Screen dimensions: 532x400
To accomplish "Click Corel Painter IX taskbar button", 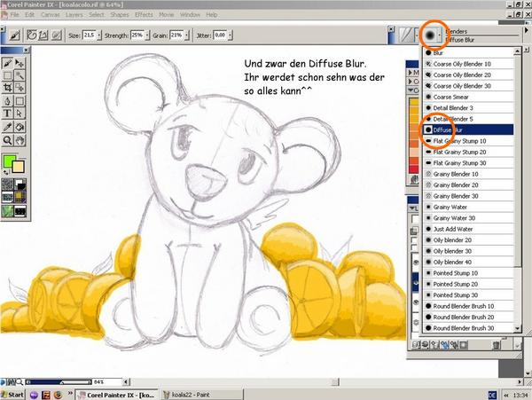I will point(116,395).
